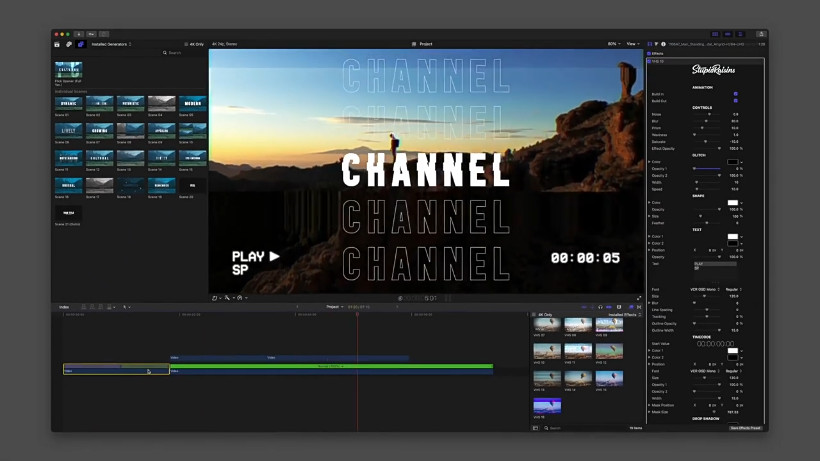This screenshot has height=461, width=820.
Task: Click the connect clip edit icon
Action: click(x=84, y=307)
